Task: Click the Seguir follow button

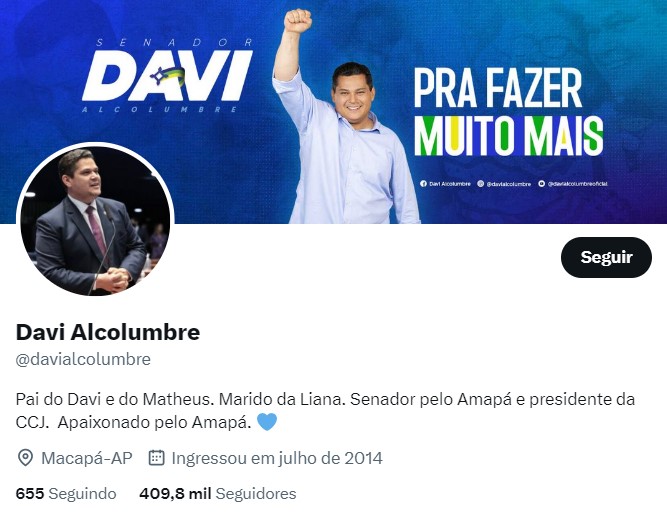Action: 606,257
